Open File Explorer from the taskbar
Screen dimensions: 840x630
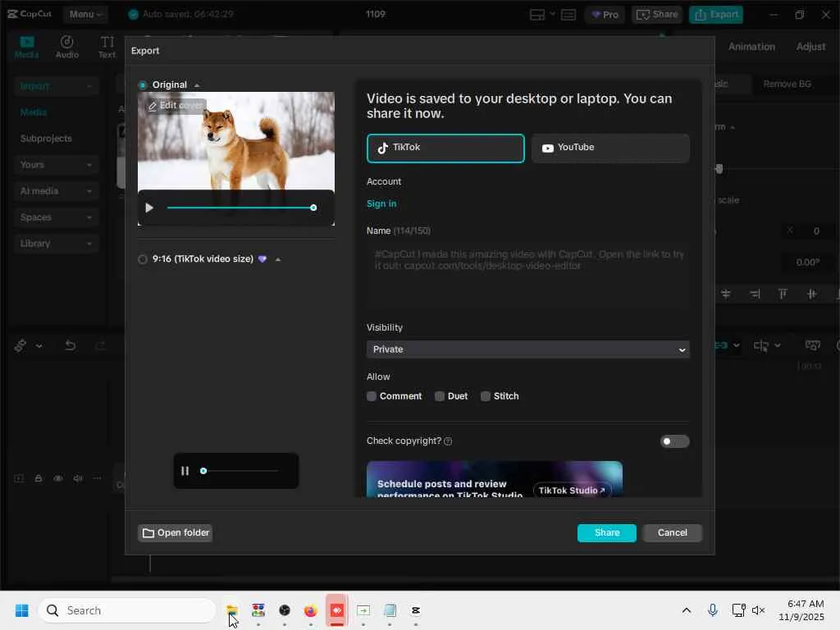coord(232,610)
